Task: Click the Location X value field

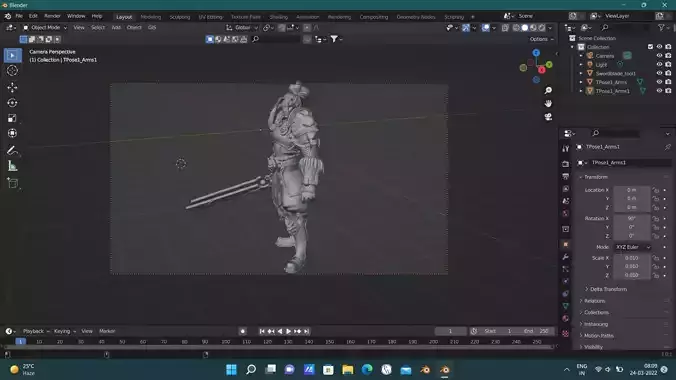Action: click(632, 190)
